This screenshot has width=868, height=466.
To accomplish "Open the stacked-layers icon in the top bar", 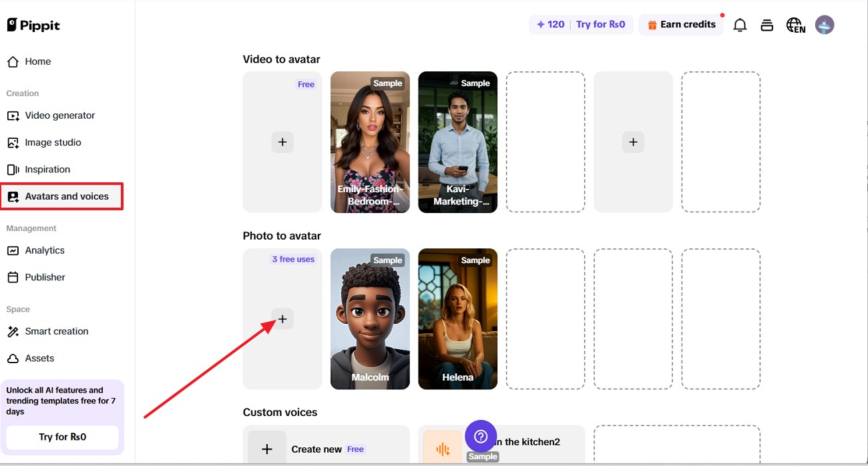I will pos(767,25).
